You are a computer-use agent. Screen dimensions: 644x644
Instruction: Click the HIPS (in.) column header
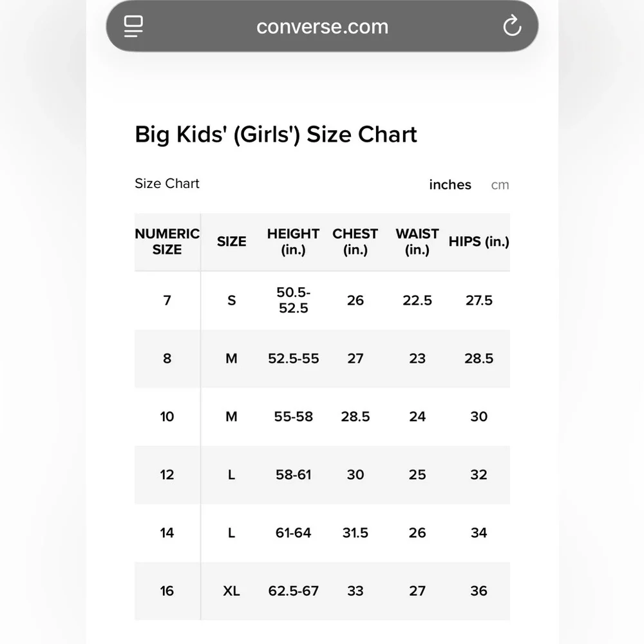click(x=479, y=241)
